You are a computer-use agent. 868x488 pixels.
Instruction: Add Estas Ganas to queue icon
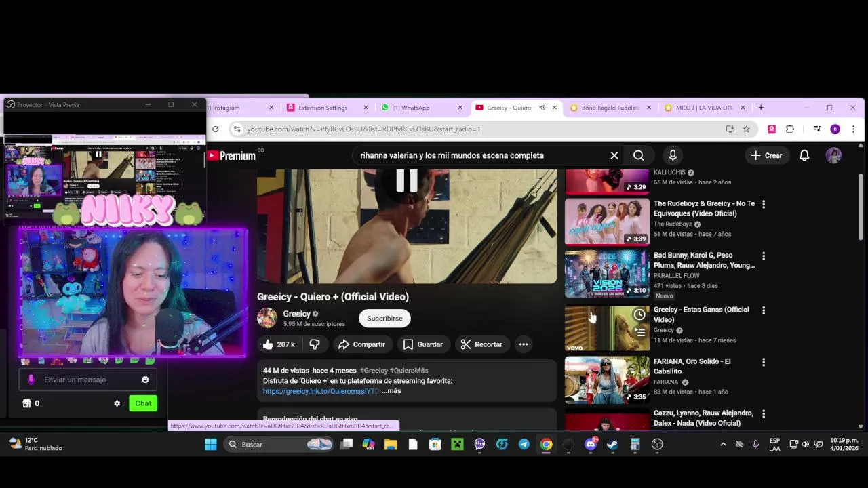[x=639, y=332]
